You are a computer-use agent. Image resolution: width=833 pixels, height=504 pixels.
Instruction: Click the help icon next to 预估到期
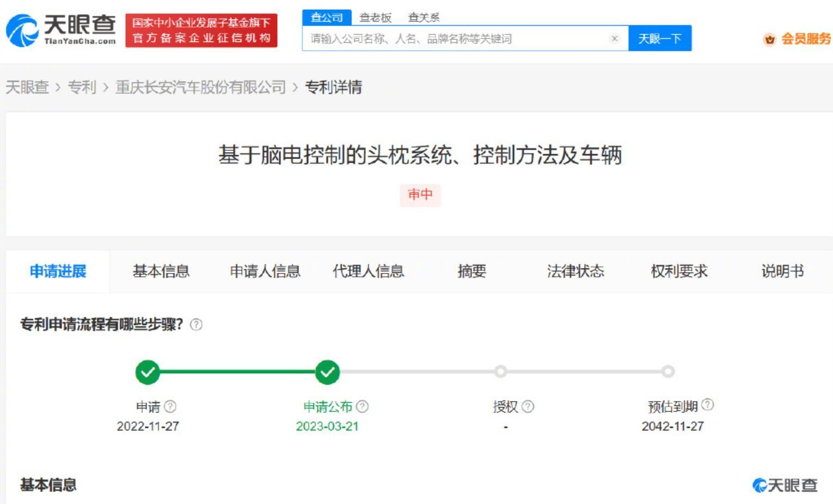click(707, 404)
